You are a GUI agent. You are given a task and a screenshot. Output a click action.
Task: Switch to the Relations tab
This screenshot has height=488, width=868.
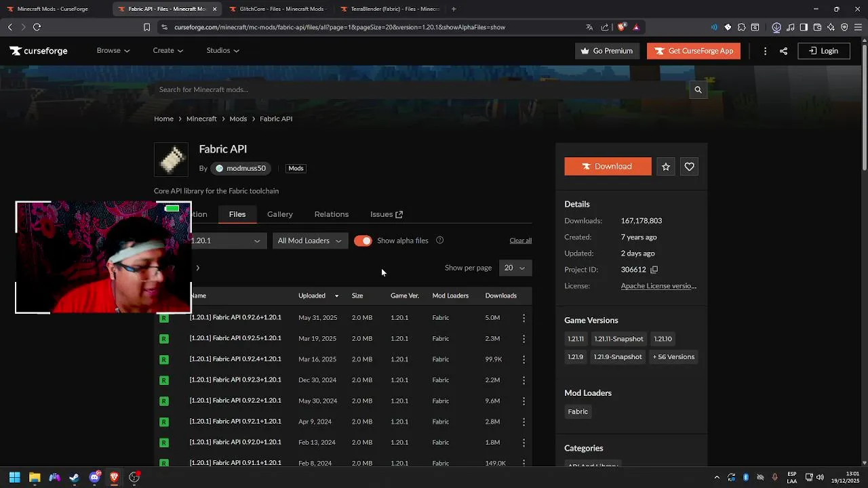click(x=332, y=214)
